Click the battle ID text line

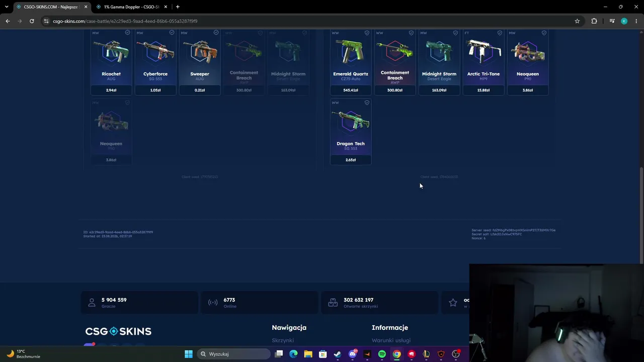click(118, 232)
